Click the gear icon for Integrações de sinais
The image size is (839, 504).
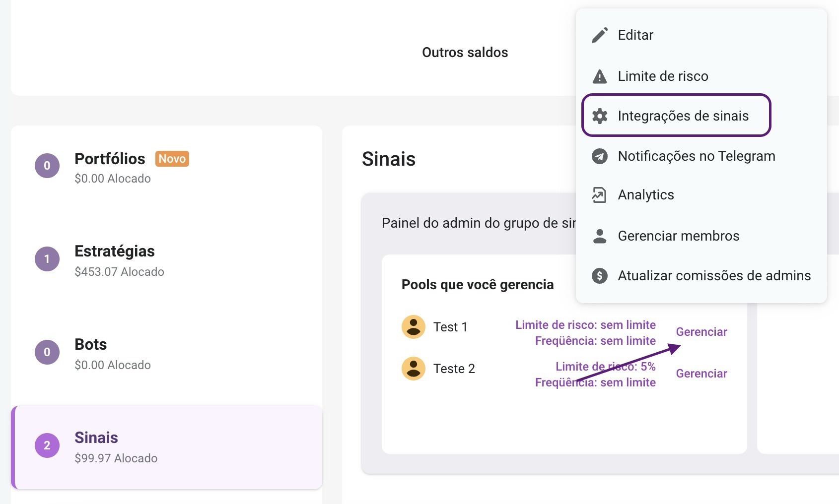(x=600, y=116)
